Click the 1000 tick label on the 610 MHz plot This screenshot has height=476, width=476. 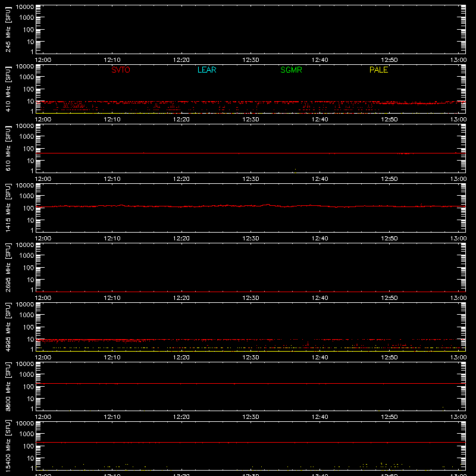[x=27, y=137]
